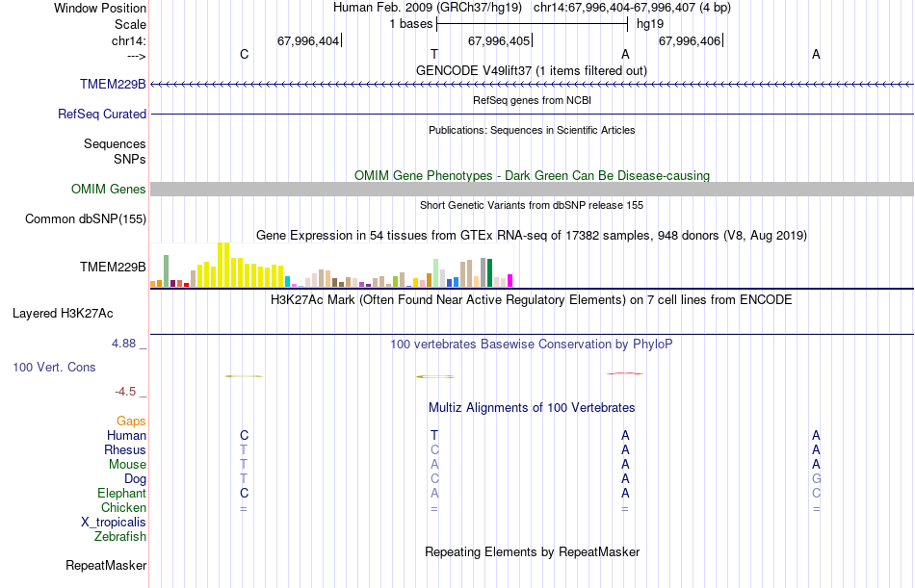Click the 67,996,406 ruler position

coord(690,40)
